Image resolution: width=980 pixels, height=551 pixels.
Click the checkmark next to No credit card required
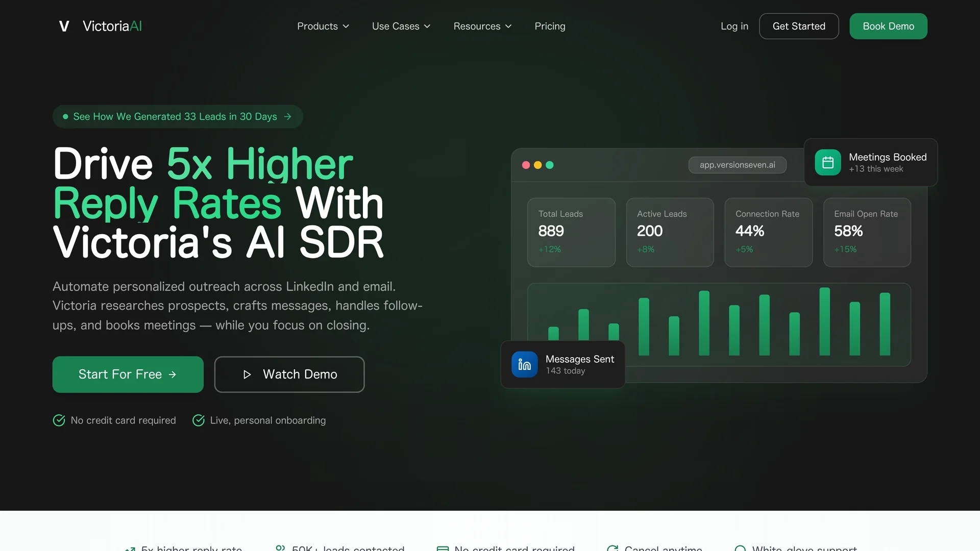pyautogui.click(x=59, y=420)
